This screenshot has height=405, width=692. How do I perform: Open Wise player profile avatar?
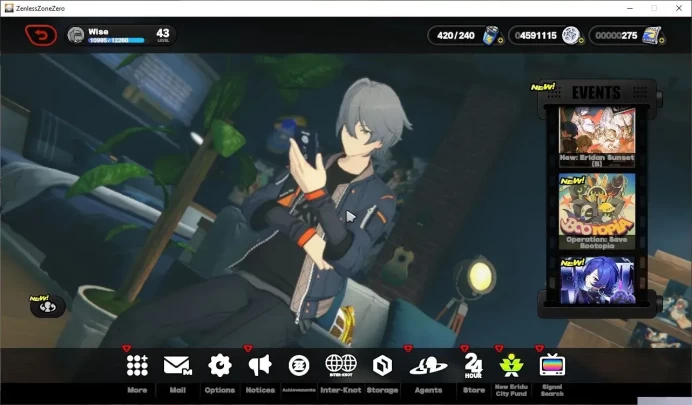pos(76,35)
